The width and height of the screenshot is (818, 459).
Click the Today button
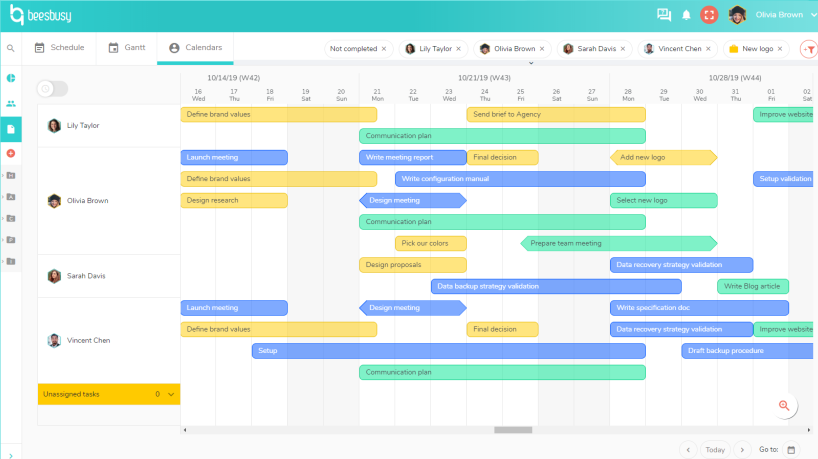[x=715, y=450]
